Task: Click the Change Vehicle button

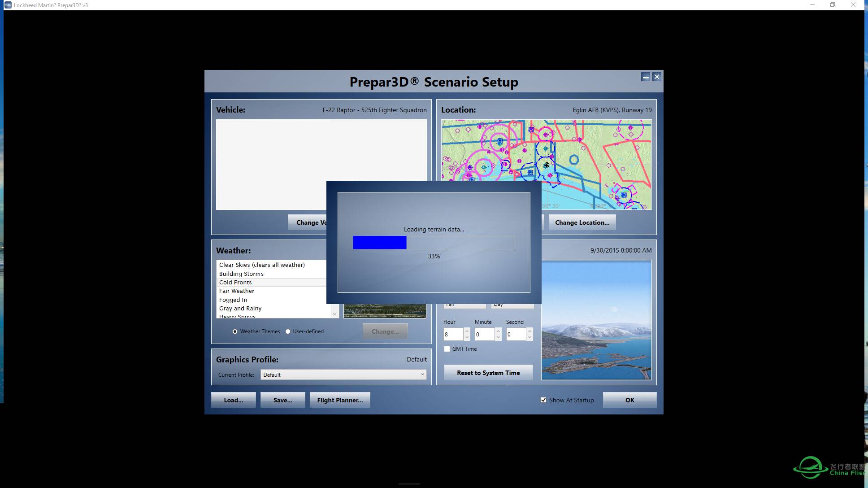Action: 308,222
